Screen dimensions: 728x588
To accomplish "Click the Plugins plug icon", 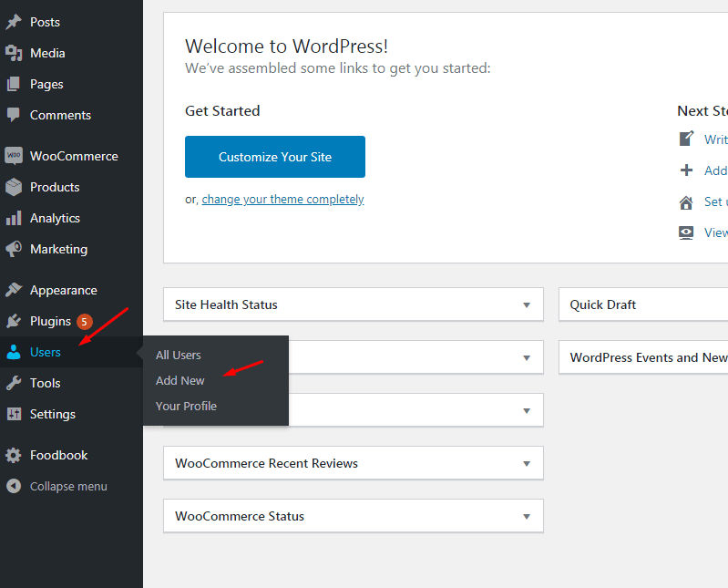I will 14,321.
